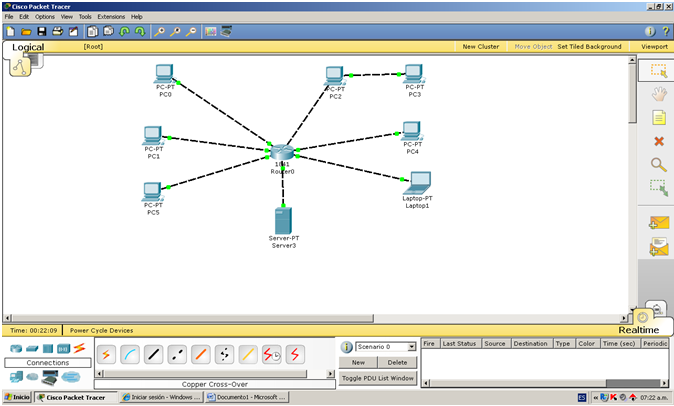Choose the Switches device category
The width and height of the screenshot is (674, 406).
(32, 348)
